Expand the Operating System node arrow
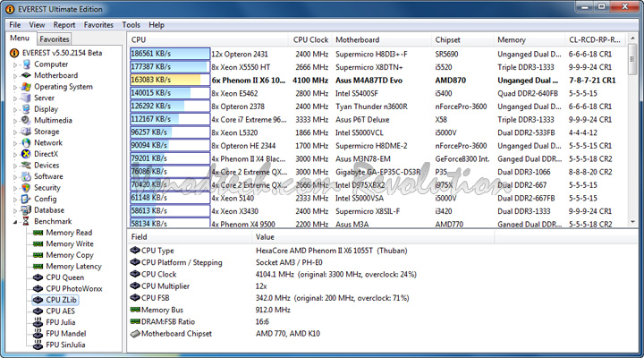Viewport: 644px width, 358px height. (x=15, y=87)
